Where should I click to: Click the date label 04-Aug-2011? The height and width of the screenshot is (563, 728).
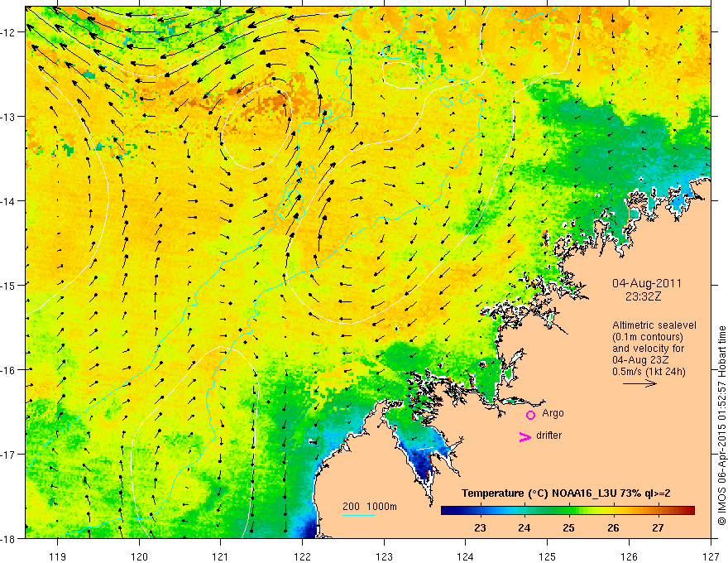pos(647,283)
